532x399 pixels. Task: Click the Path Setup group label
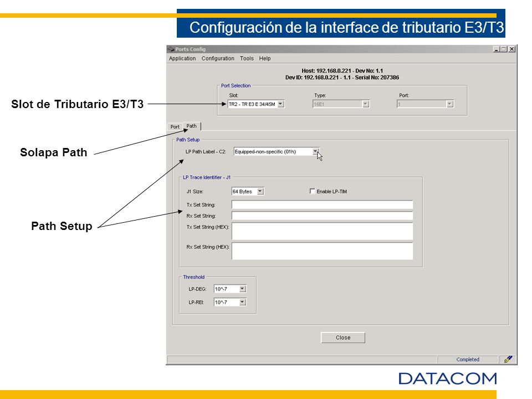point(188,140)
